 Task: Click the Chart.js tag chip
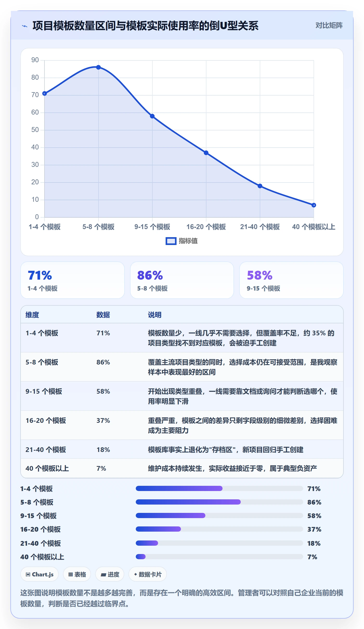tap(40, 574)
